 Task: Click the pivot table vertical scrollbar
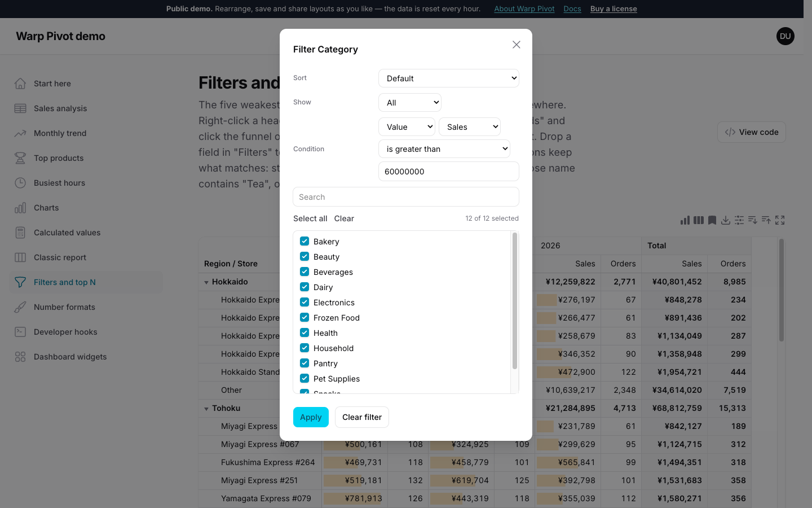click(x=782, y=290)
